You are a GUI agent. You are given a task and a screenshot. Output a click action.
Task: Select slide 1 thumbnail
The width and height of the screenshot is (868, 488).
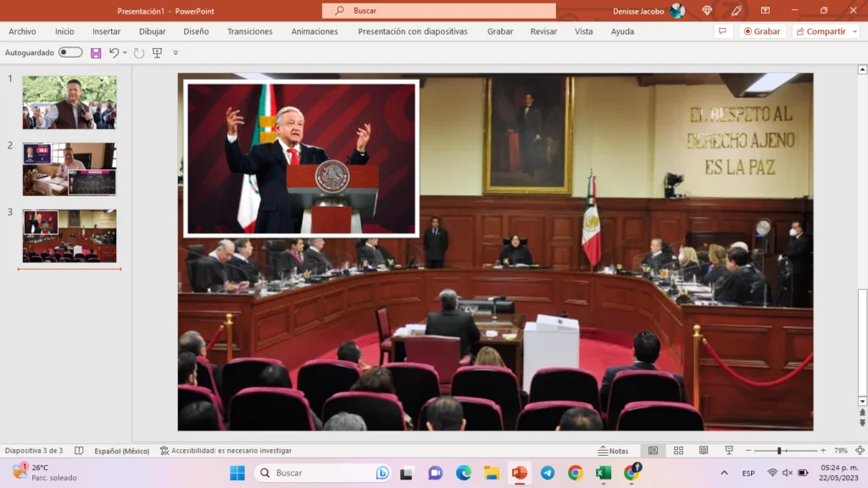pos(70,103)
